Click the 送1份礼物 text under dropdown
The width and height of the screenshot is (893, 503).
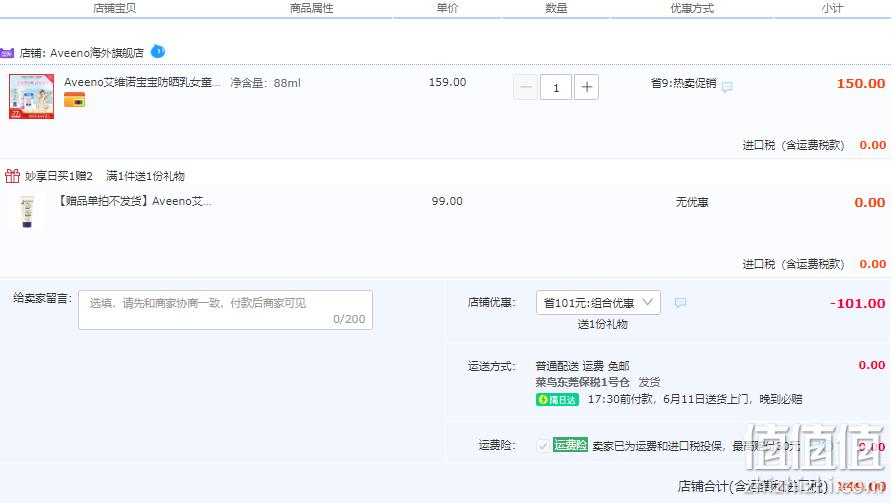pyautogui.click(x=603, y=324)
